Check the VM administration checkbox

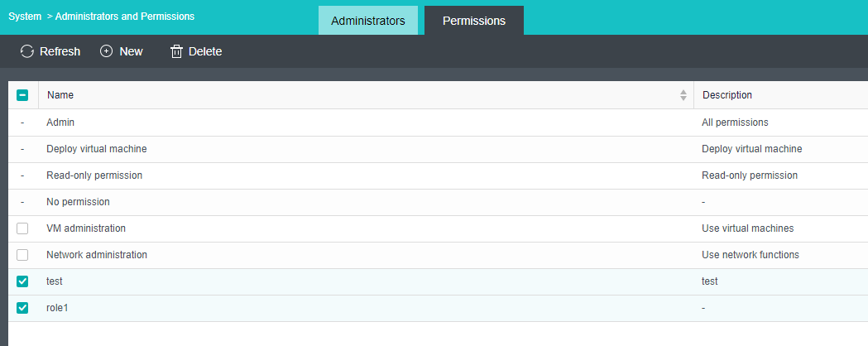22,228
